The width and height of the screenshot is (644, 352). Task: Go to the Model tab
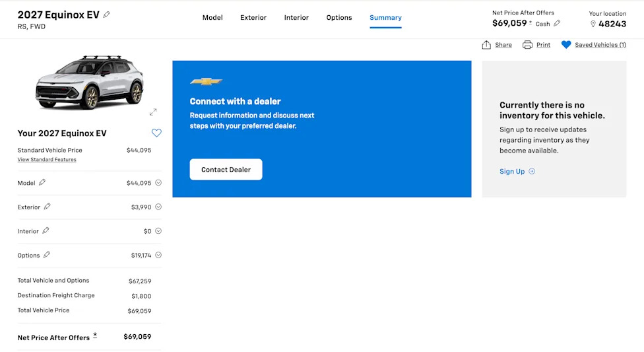pyautogui.click(x=212, y=18)
